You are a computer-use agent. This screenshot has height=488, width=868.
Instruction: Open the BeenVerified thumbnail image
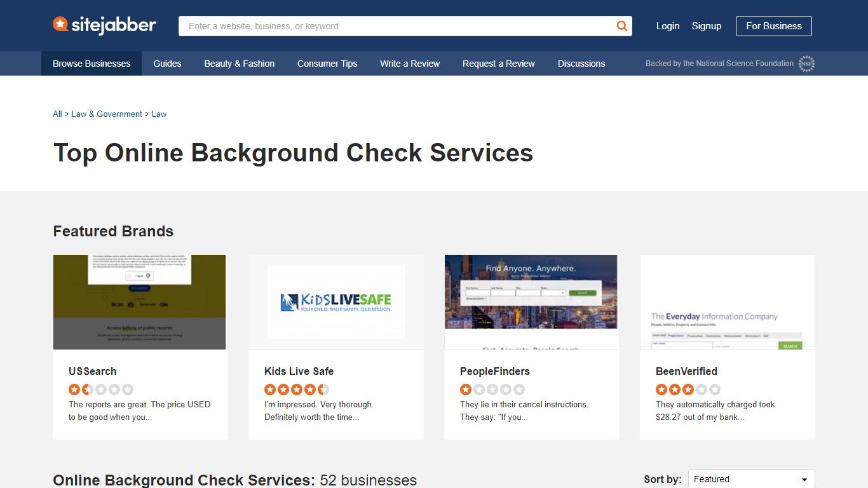point(727,302)
